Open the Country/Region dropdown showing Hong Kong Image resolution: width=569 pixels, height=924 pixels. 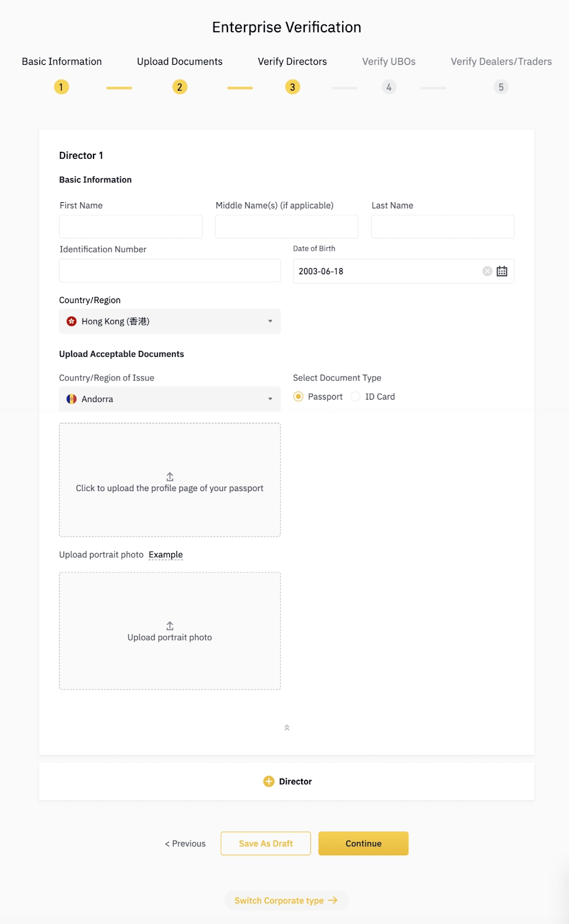pos(170,322)
